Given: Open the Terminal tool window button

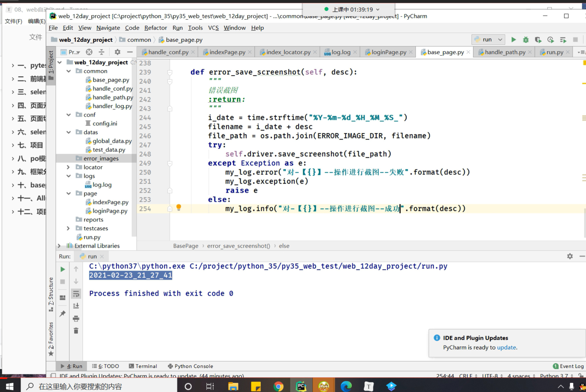Looking at the screenshot, I should pyautogui.click(x=143, y=366).
